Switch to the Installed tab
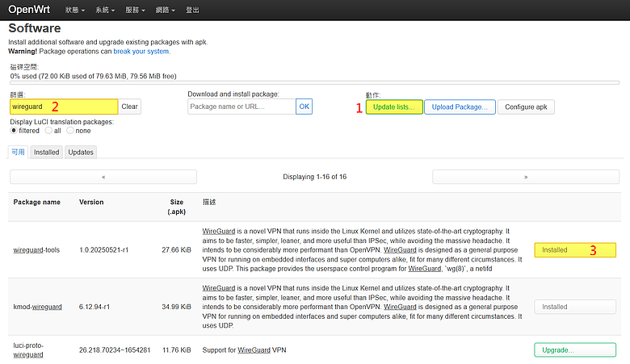 [46, 152]
